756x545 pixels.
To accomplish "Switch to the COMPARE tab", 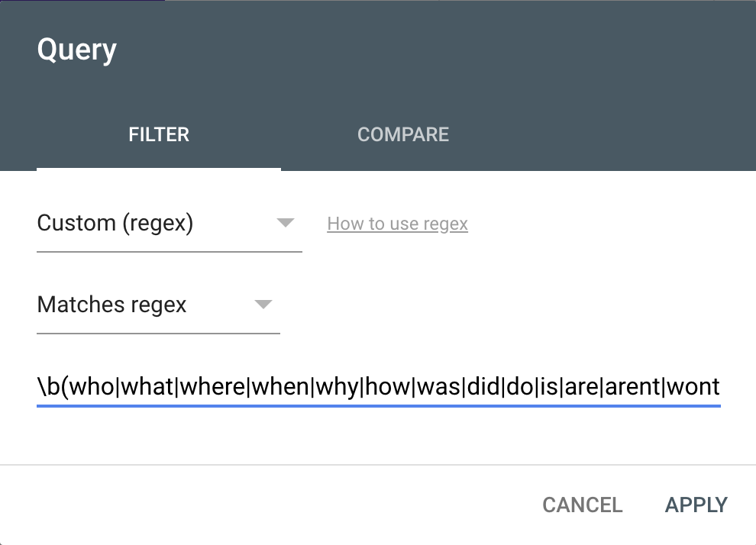I will coord(403,134).
